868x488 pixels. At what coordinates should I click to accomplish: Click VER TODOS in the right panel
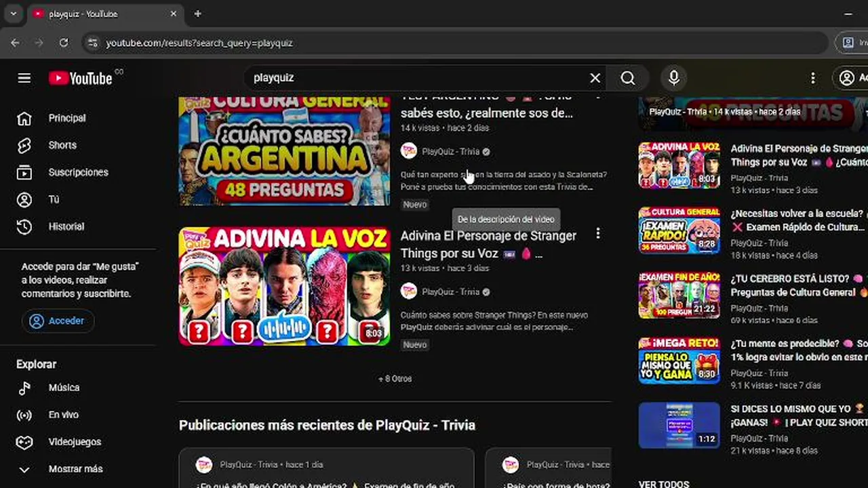tap(664, 484)
